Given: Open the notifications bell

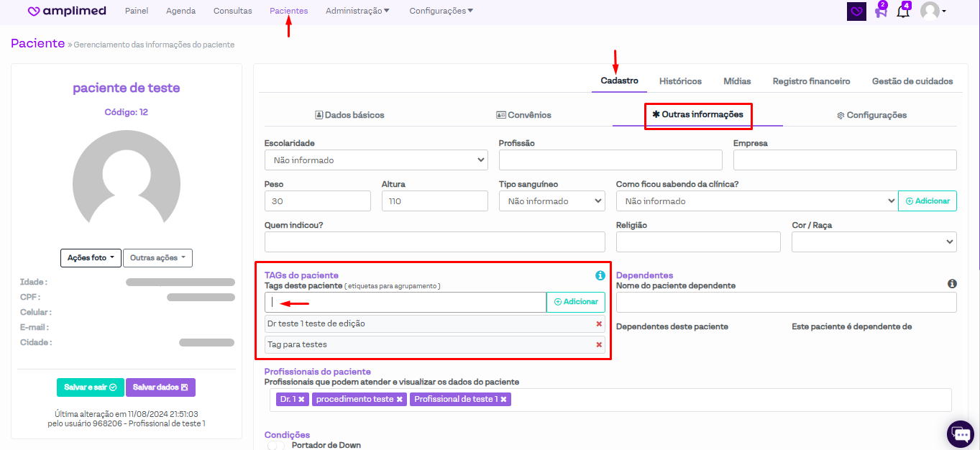Looking at the screenshot, I should pyautogui.click(x=903, y=12).
